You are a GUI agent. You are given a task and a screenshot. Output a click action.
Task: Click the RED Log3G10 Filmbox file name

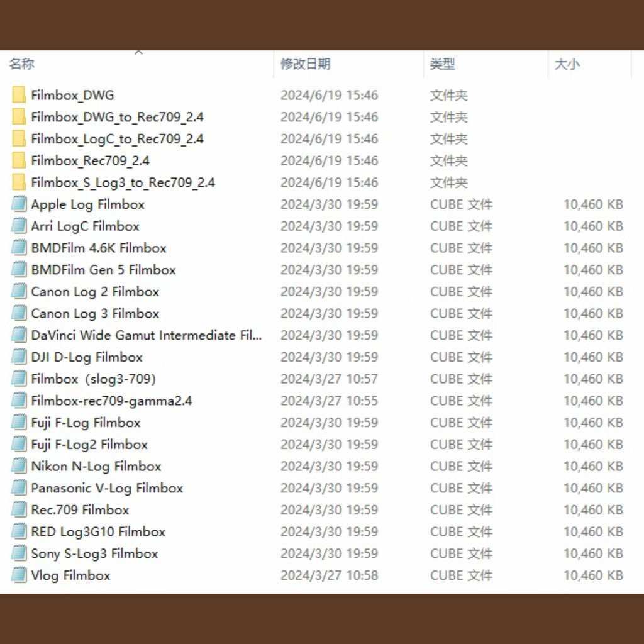click(x=98, y=531)
